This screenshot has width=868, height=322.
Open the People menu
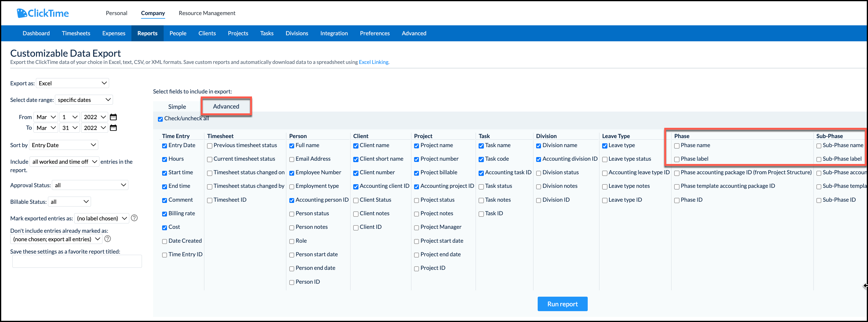tap(178, 33)
